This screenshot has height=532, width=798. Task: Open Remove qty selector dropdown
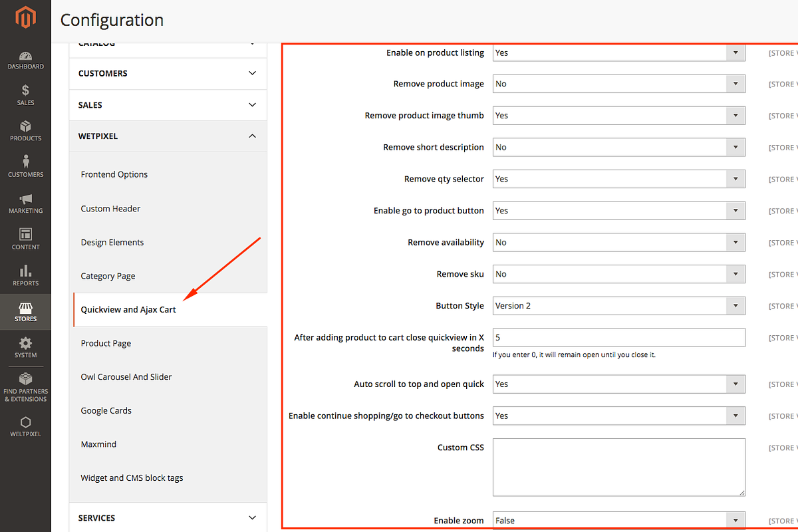(618, 179)
